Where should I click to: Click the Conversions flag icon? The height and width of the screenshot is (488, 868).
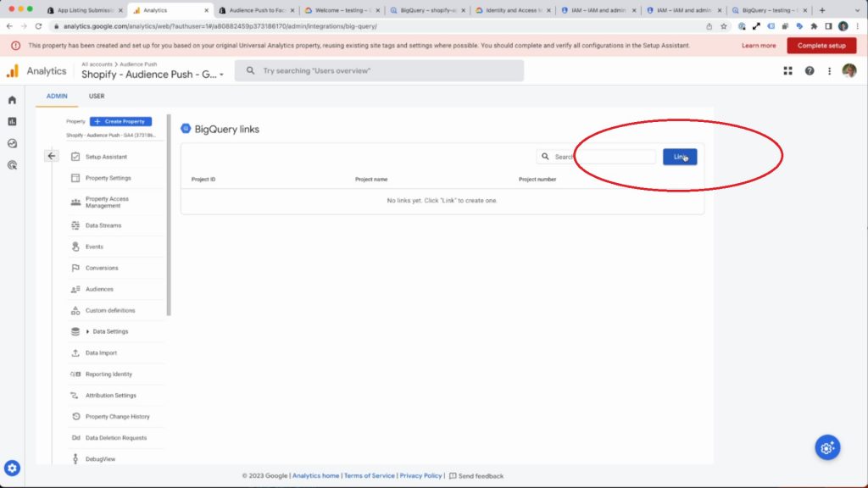point(75,268)
